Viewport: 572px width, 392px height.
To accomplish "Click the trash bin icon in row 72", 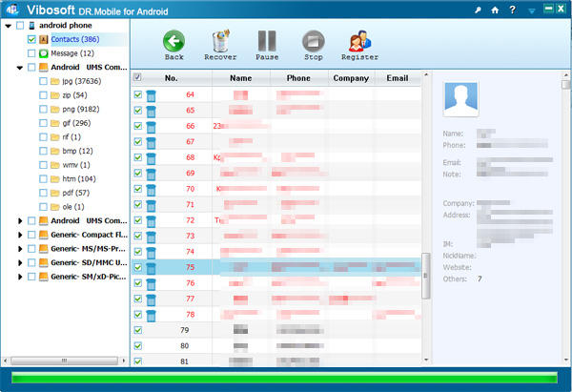I will pyautogui.click(x=151, y=221).
